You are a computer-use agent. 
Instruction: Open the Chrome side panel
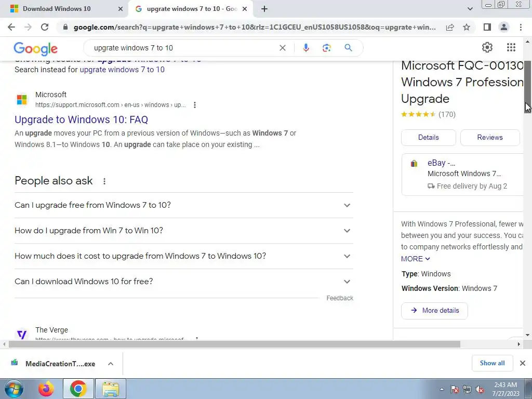click(x=487, y=27)
